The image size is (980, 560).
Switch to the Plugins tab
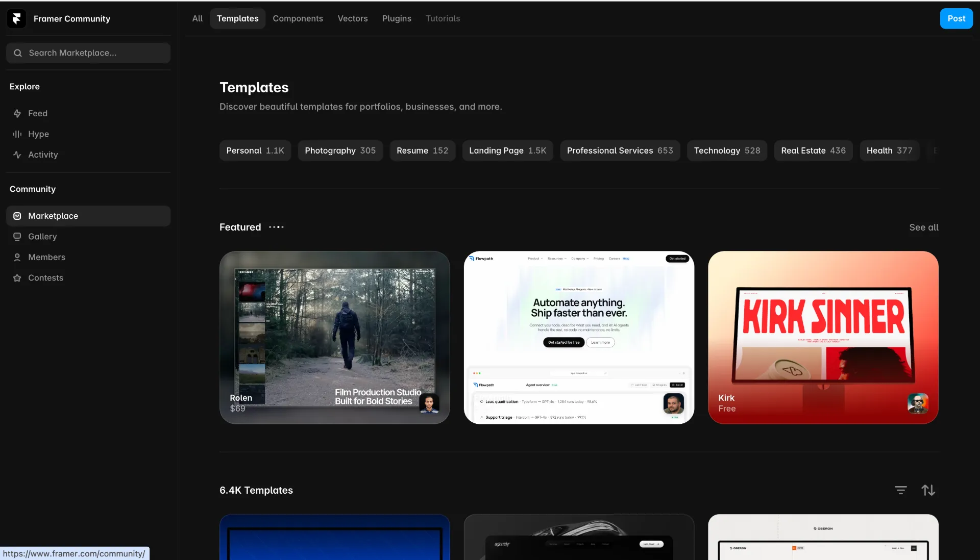click(x=397, y=18)
